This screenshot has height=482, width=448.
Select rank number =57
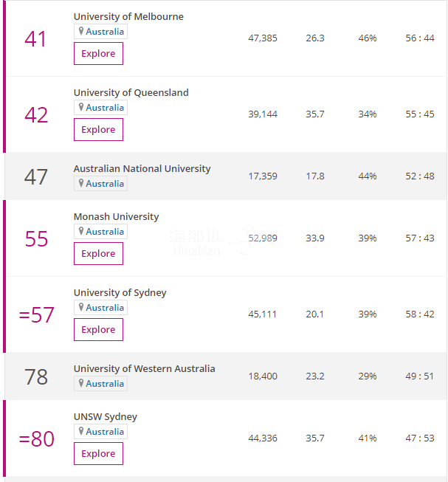pyautogui.click(x=37, y=314)
